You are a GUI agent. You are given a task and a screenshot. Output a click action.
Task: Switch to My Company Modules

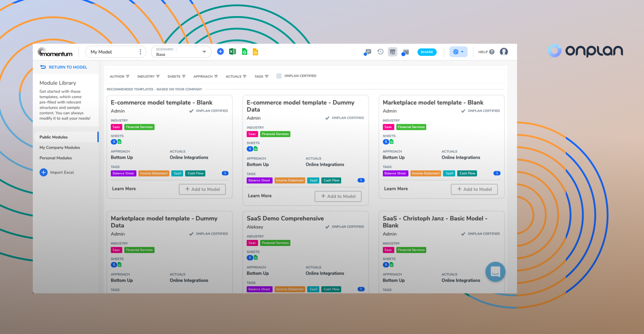coord(60,148)
